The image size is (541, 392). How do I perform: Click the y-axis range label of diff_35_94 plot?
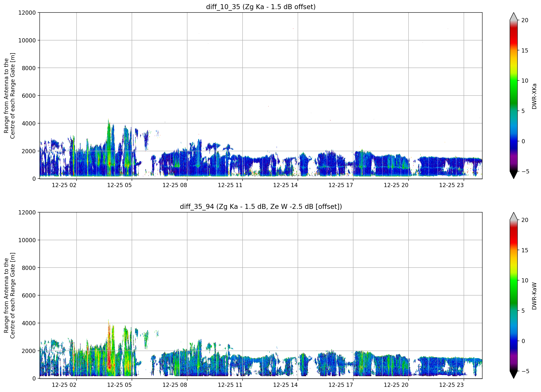point(10,295)
